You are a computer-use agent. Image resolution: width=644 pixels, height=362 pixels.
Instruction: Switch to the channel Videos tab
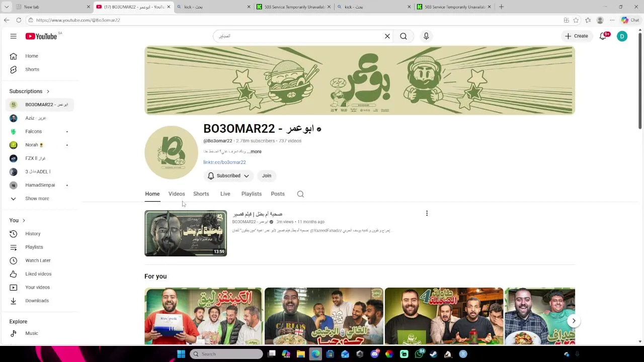tap(177, 194)
